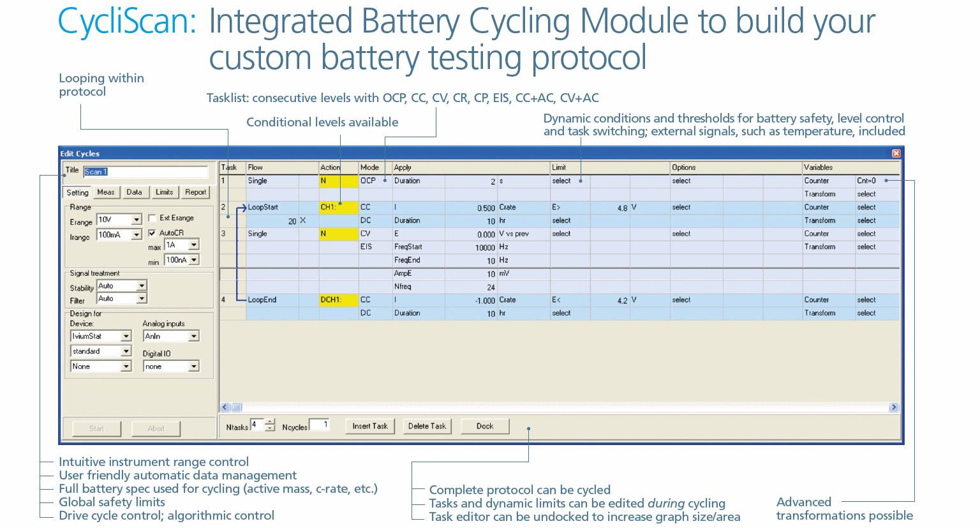Click the 'Flow' column header

(283, 167)
